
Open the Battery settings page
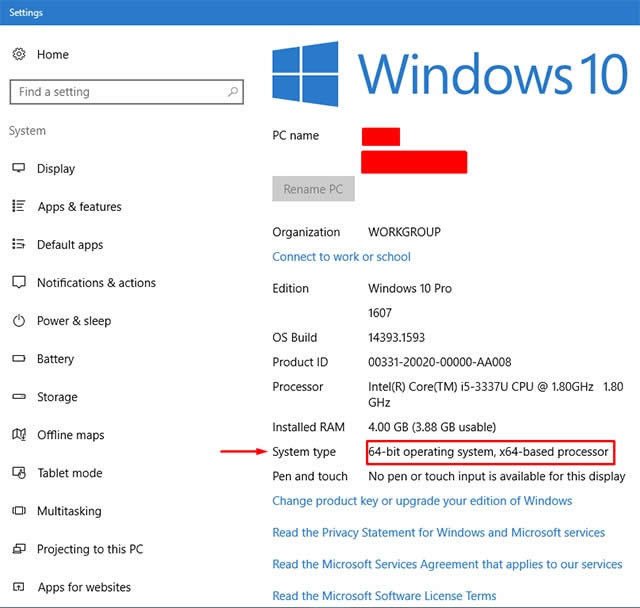(x=56, y=359)
